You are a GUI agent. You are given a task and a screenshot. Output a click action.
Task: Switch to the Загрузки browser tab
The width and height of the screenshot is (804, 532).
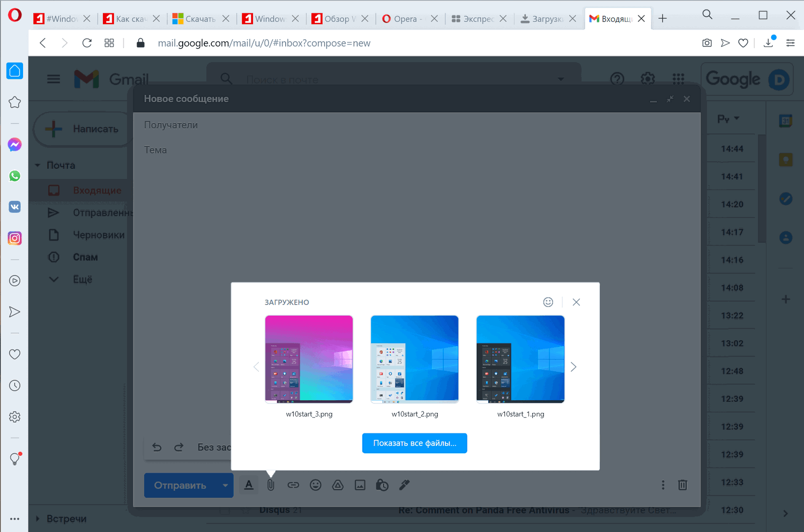[x=548, y=19]
